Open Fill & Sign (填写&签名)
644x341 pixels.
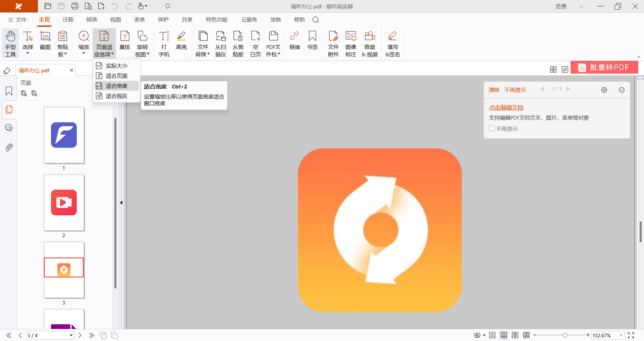tap(393, 44)
